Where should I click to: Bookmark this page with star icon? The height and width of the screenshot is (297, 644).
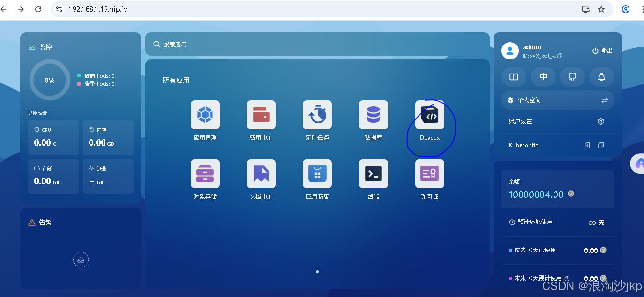601,9
